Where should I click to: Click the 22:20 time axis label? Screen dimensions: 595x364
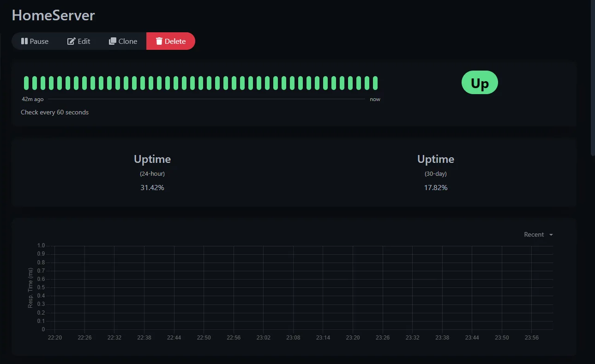pos(55,338)
